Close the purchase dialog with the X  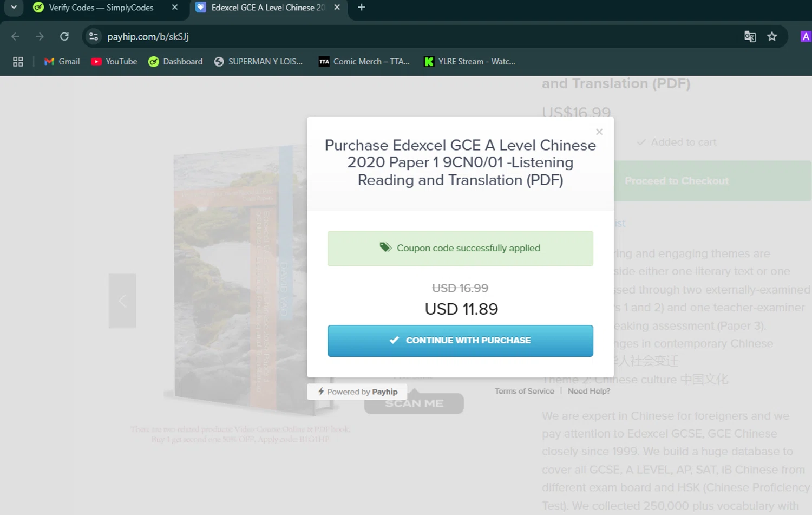click(599, 132)
